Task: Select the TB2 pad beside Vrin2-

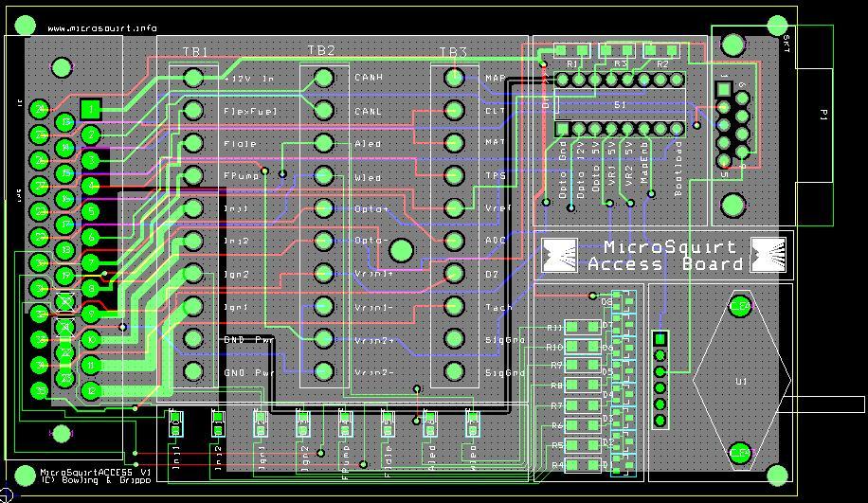Action: click(324, 371)
